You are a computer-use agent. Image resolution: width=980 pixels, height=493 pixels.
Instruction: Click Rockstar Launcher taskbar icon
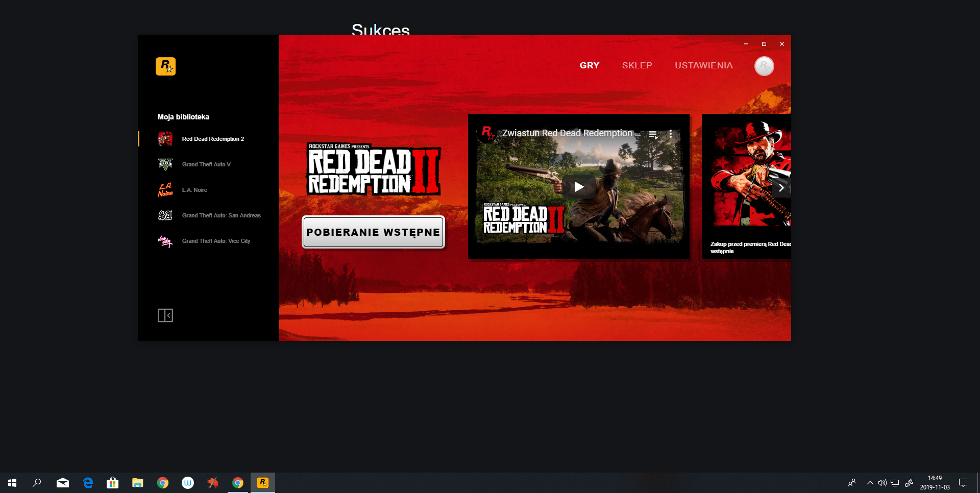pos(263,483)
